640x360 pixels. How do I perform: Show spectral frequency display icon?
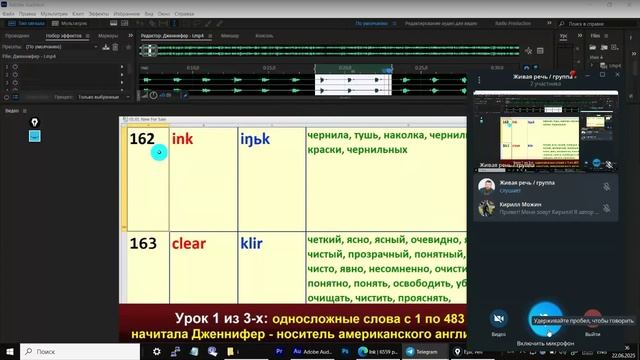pos(113,24)
